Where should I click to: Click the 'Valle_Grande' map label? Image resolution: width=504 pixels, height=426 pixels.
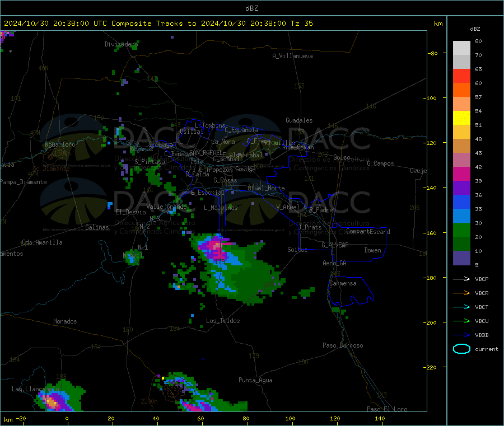pos(166,207)
